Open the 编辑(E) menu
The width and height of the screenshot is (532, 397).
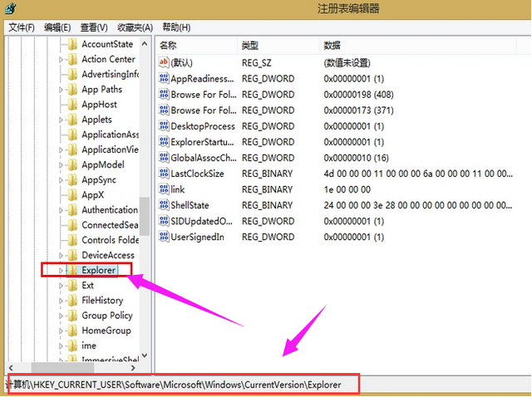coord(58,27)
